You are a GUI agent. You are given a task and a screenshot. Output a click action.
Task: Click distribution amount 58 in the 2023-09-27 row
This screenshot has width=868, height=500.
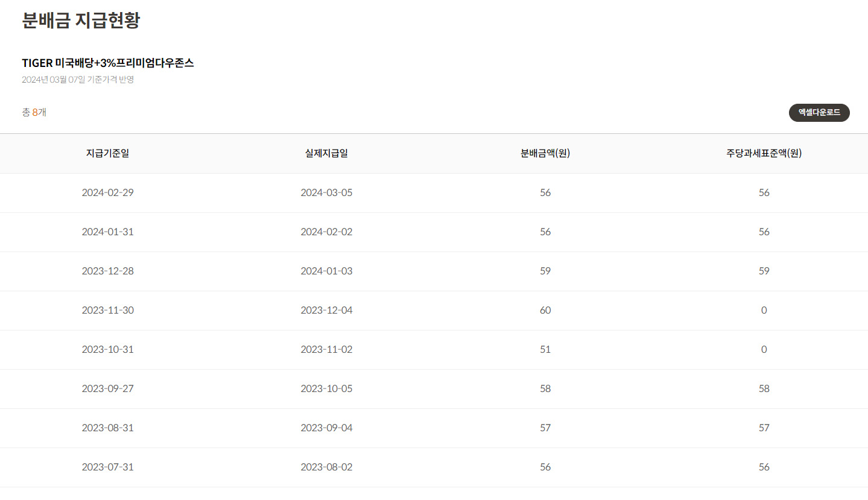(x=545, y=389)
